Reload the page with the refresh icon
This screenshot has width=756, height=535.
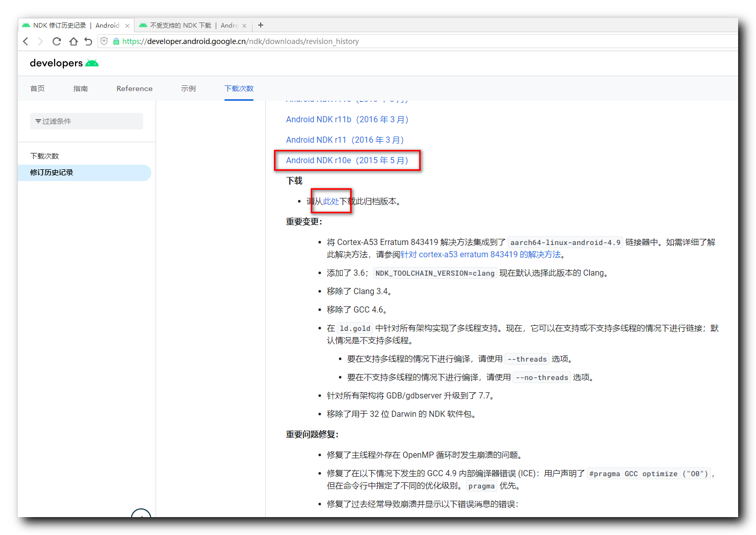pos(57,41)
